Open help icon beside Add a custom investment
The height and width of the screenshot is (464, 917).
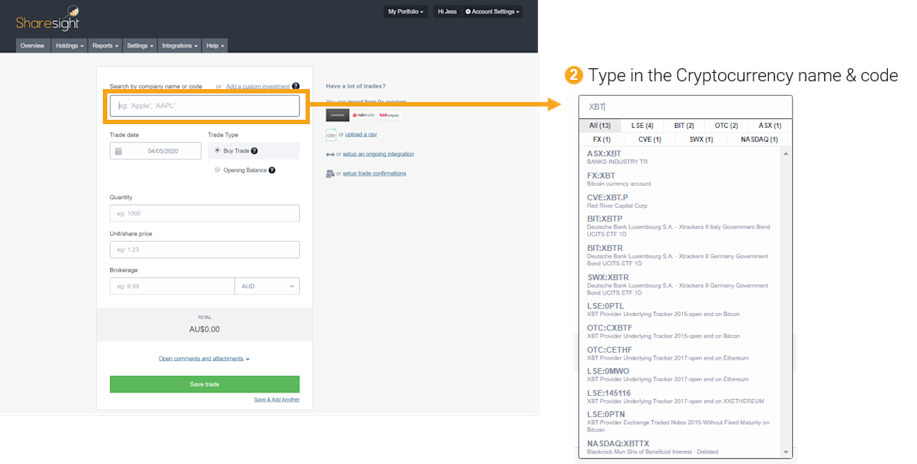click(296, 86)
